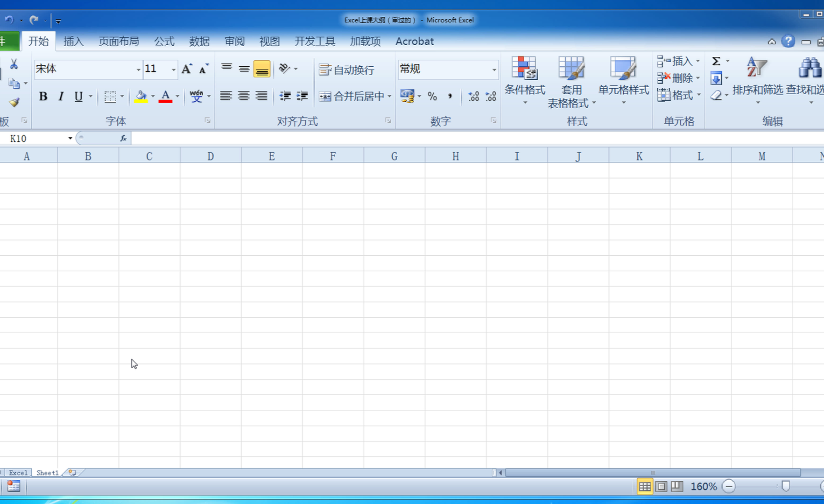824x504 pixels.
Task: Open the text orientation icon
Action: click(x=284, y=69)
